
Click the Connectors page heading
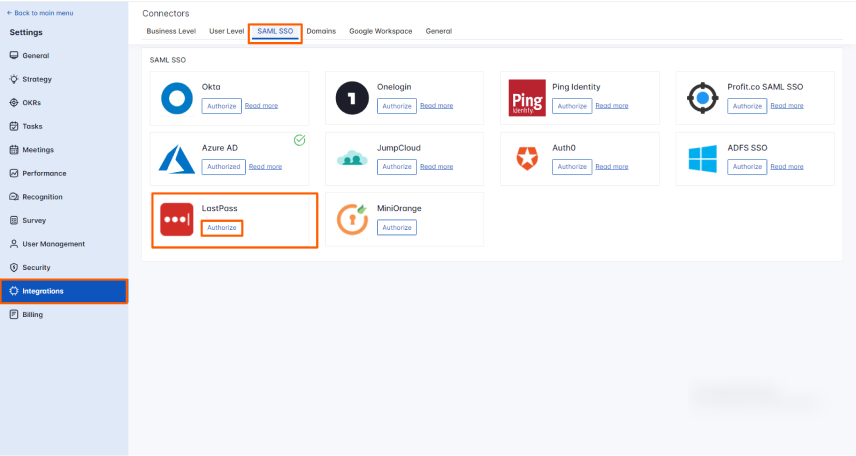pos(166,13)
